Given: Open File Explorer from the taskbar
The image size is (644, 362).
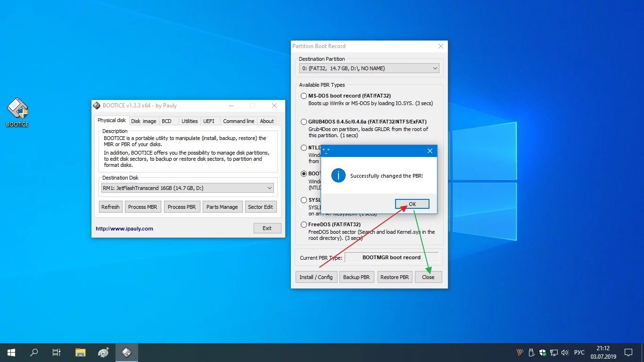Looking at the screenshot, I should [81, 352].
